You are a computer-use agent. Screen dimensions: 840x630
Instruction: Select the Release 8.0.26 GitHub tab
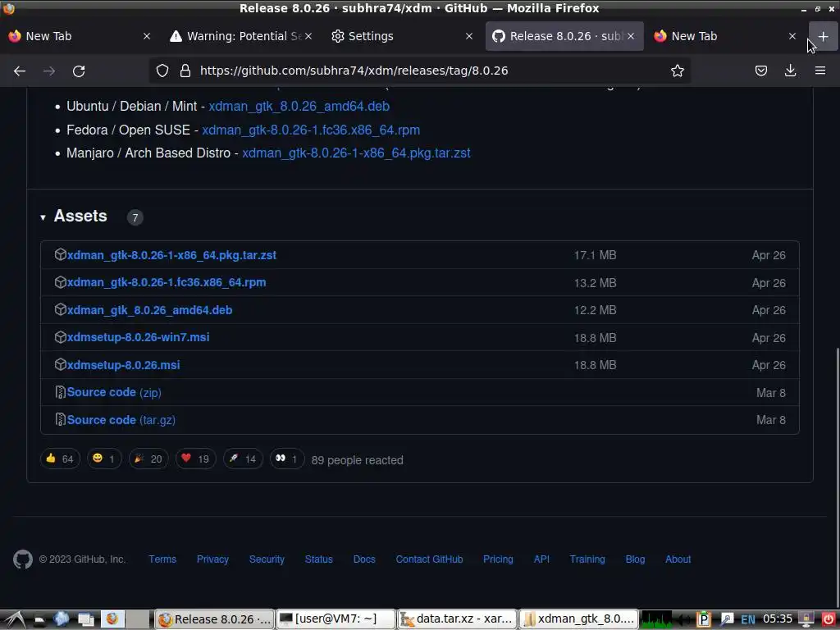564,36
